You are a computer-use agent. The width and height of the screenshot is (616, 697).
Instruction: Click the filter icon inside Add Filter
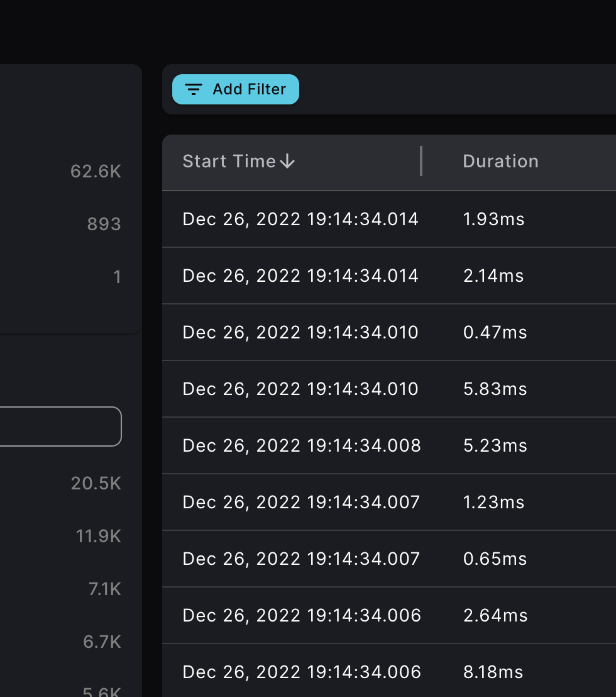193,89
